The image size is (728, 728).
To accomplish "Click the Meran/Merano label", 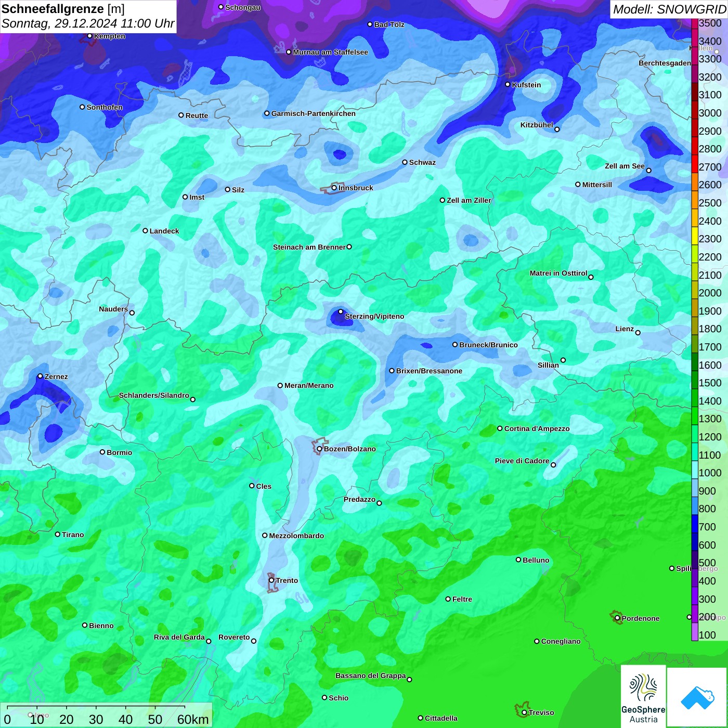I will (x=309, y=385).
